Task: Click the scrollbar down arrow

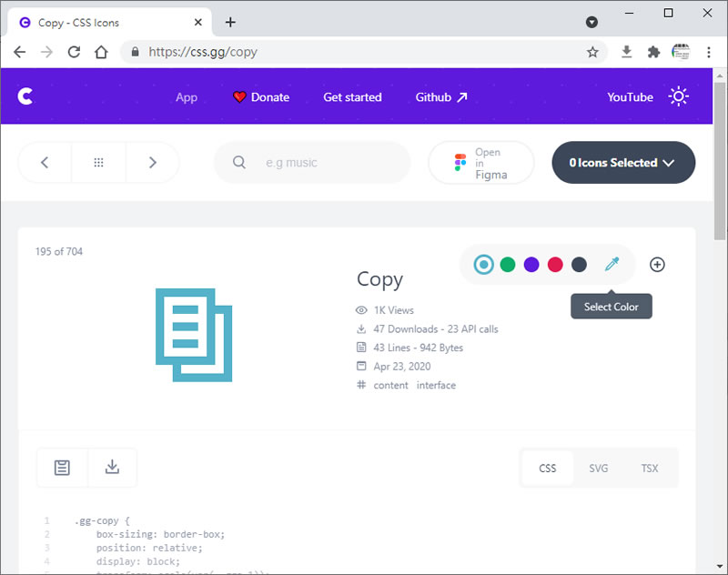Action: pyautogui.click(x=720, y=567)
